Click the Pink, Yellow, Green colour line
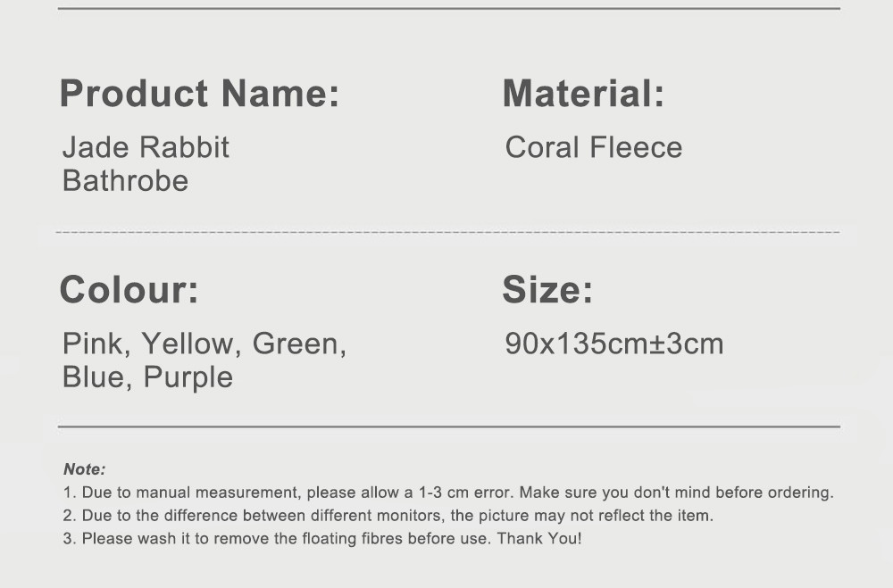 (204, 344)
